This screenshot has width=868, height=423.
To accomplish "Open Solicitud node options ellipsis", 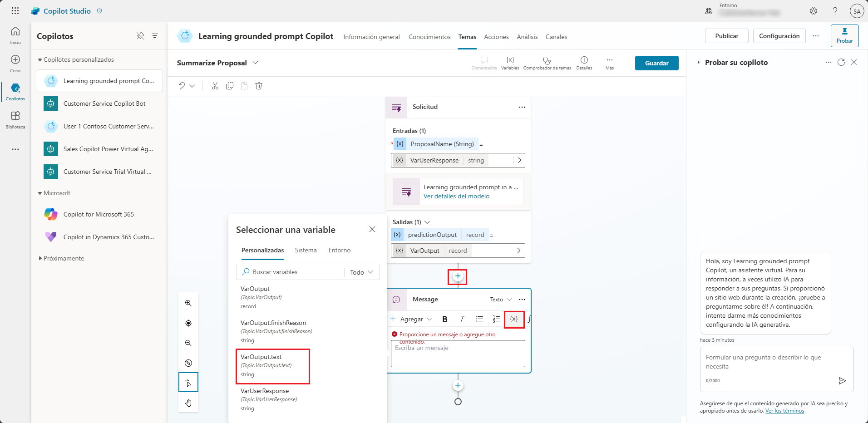I will pos(522,107).
